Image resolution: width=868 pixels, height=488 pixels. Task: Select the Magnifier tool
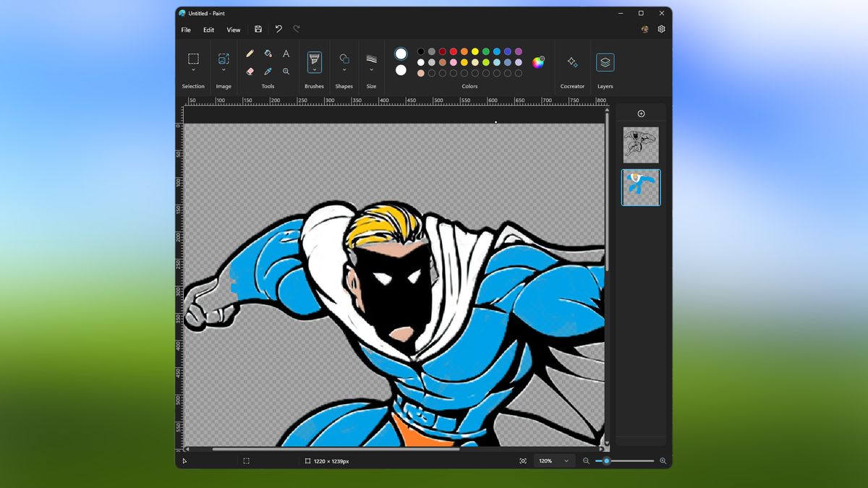point(286,70)
